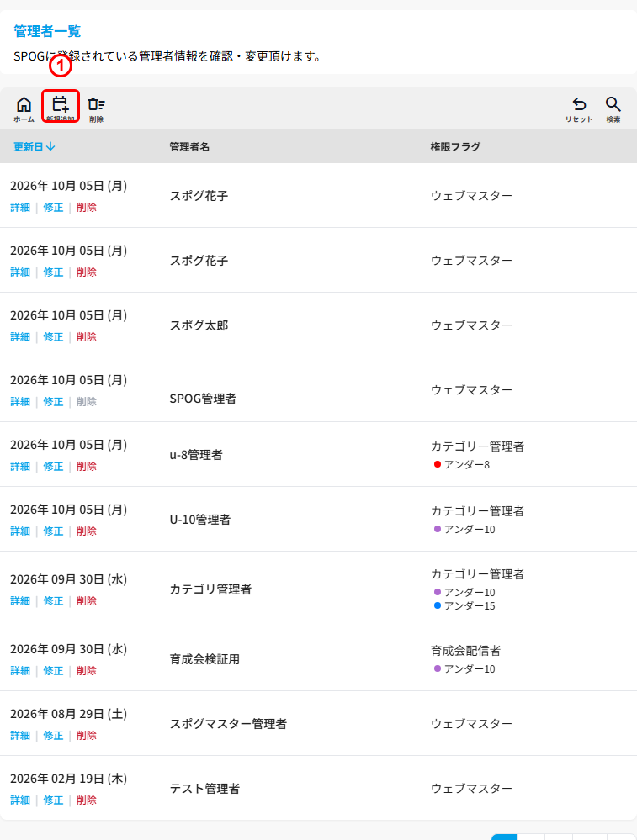Screen dimensions: 637x840
Task: Open 詳細 for スポグ太郎 row
Action: click(20, 336)
